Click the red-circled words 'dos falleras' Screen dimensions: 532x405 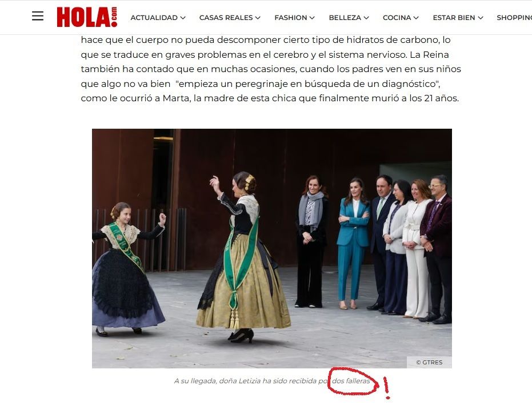pos(351,381)
